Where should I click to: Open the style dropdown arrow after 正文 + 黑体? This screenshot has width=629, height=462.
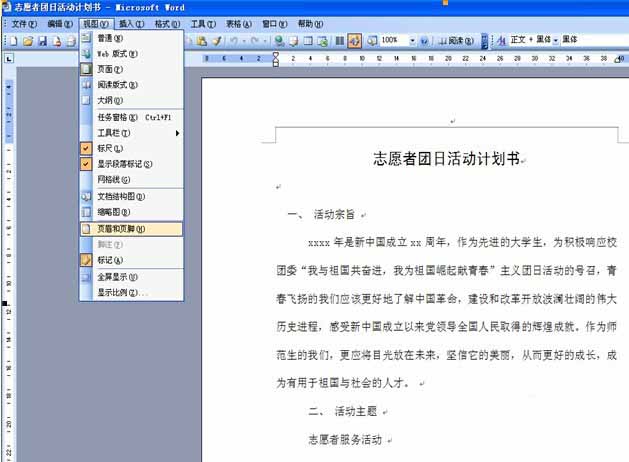coord(556,40)
